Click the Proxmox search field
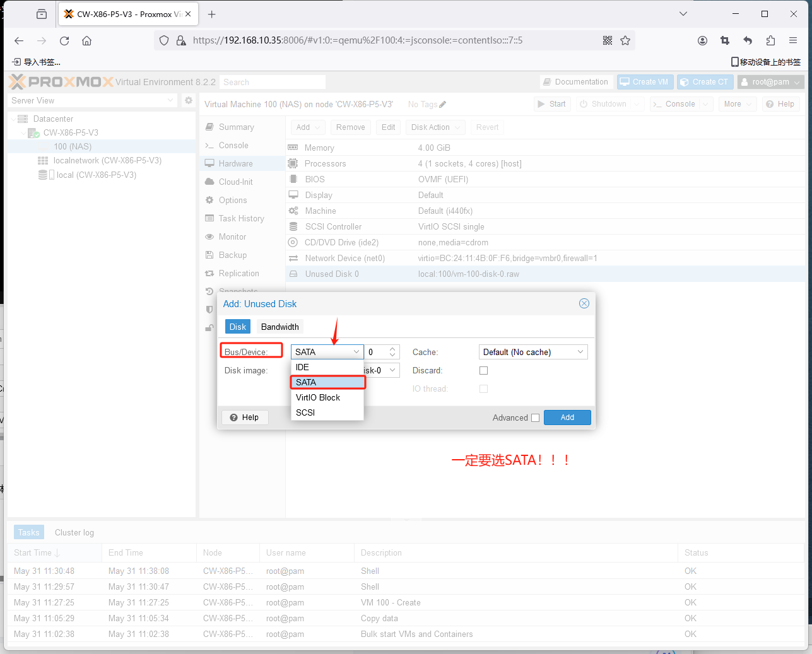The image size is (812, 654). click(273, 82)
